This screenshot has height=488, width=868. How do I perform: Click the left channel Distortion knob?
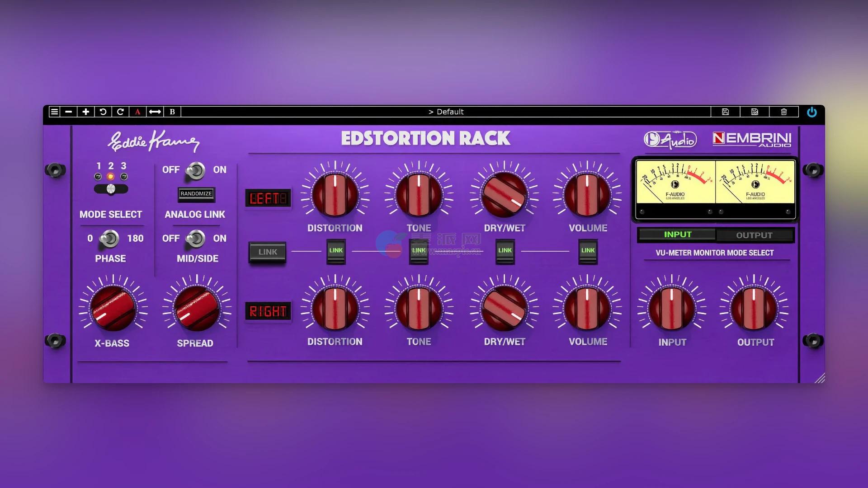point(335,195)
